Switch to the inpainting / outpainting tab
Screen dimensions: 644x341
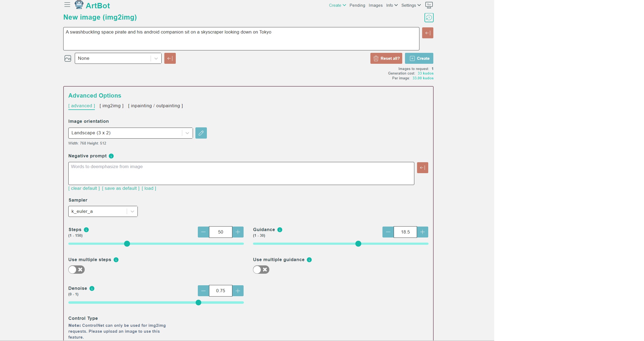pyautogui.click(x=155, y=106)
